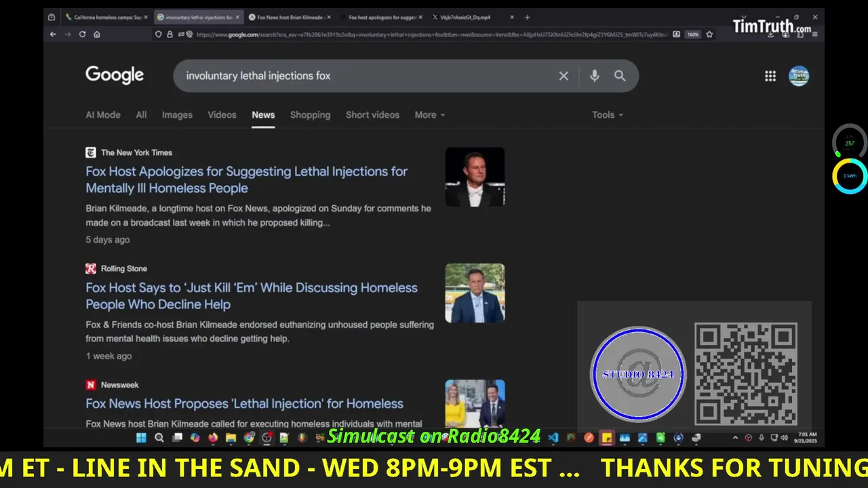Image resolution: width=868 pixels, height=488 pixels.
Task: Clear the search box with the X
Action: tap(564, 76)
